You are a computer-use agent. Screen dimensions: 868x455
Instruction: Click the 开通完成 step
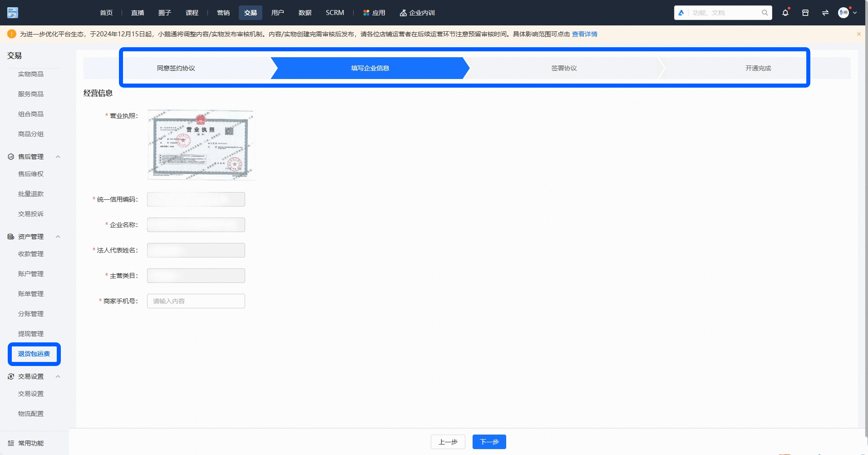click(x=758, y=68)
